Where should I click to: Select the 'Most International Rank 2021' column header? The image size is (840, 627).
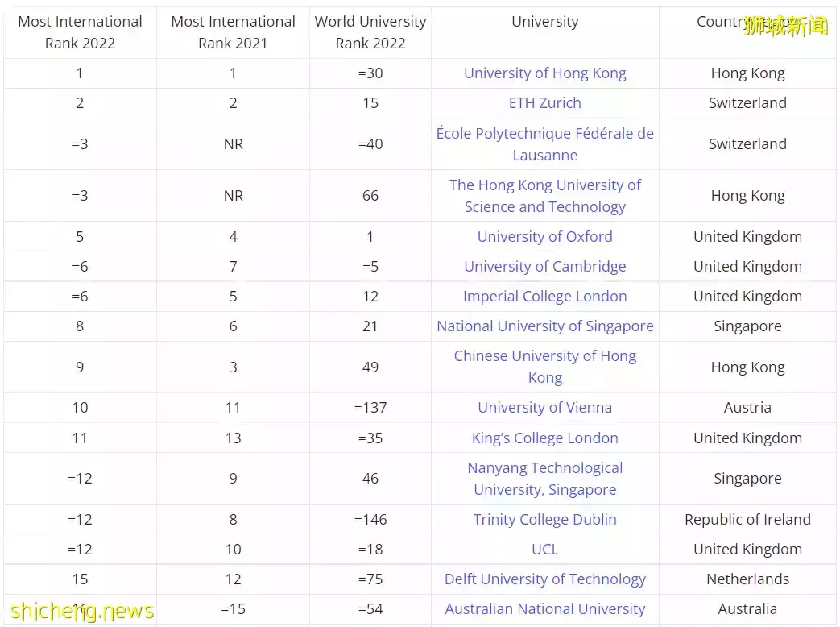233,32
